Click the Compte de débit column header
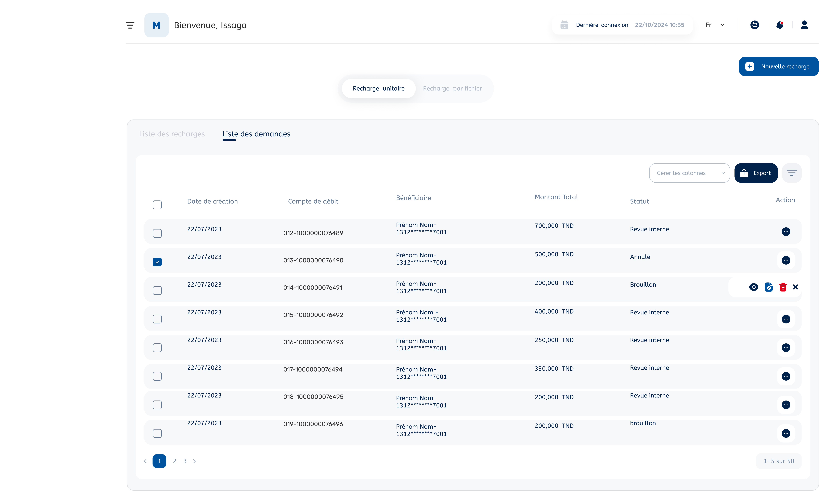 tap(313, 201)
